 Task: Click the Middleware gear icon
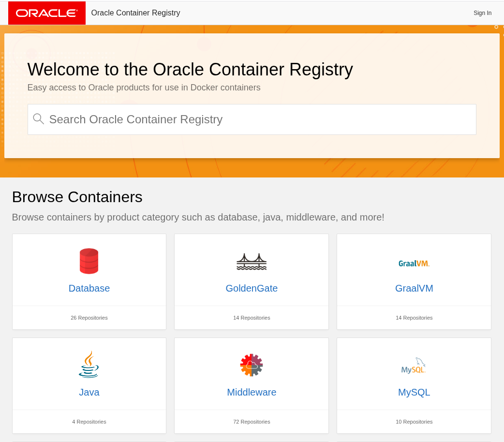[252, 365]
